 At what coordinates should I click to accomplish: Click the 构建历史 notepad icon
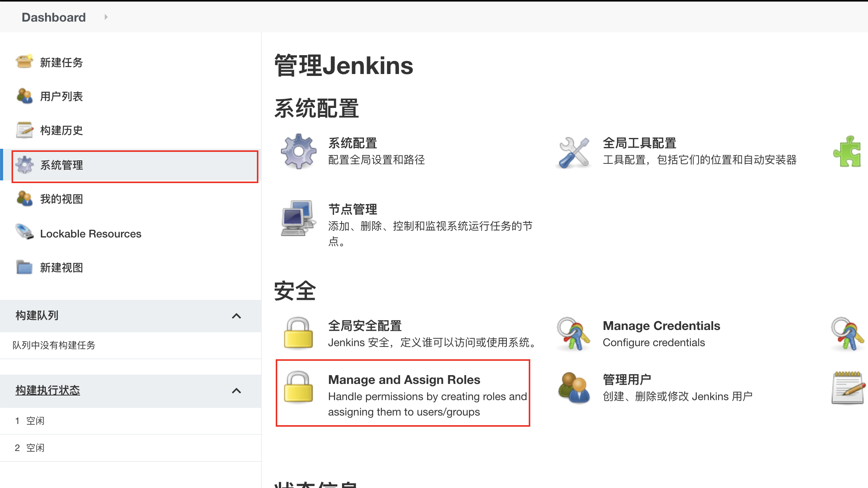(24, 130)
